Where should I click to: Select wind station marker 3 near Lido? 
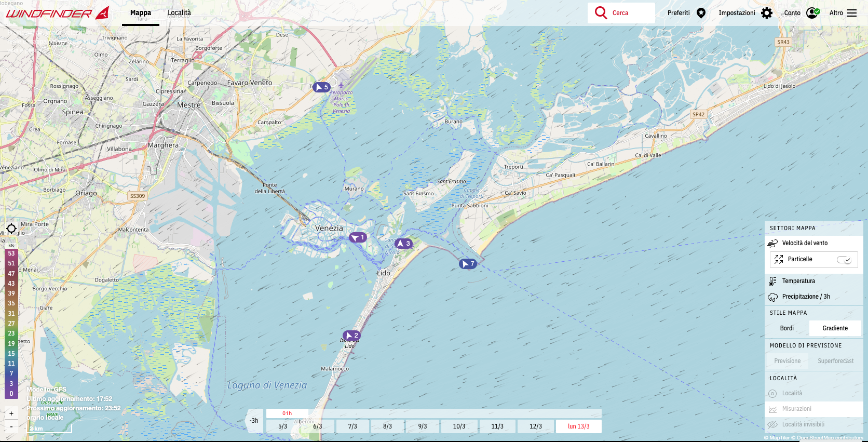tap(404, 243)
